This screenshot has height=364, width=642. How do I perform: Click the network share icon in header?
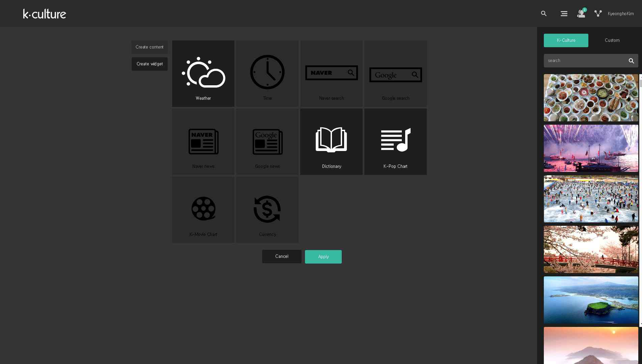coord(598,13)
